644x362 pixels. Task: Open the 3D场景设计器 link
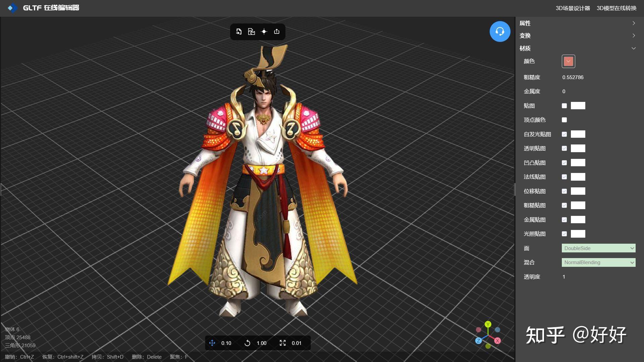[573, 8]
